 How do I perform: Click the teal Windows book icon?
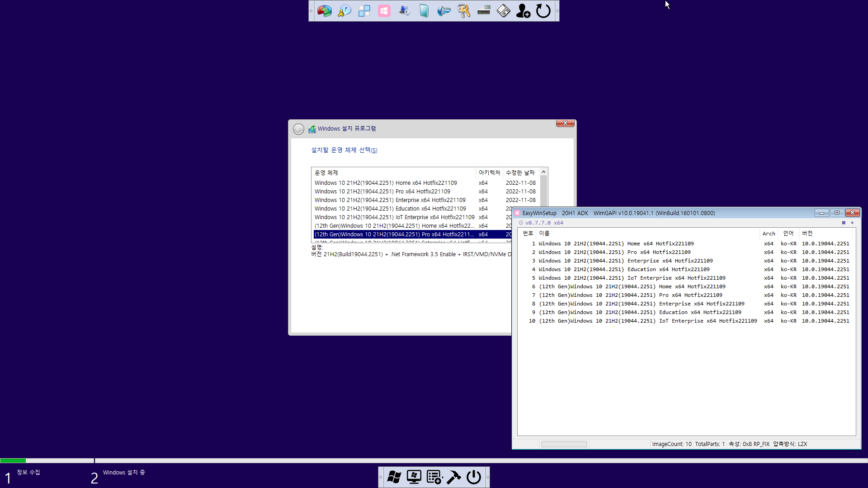tap(424, 11)
